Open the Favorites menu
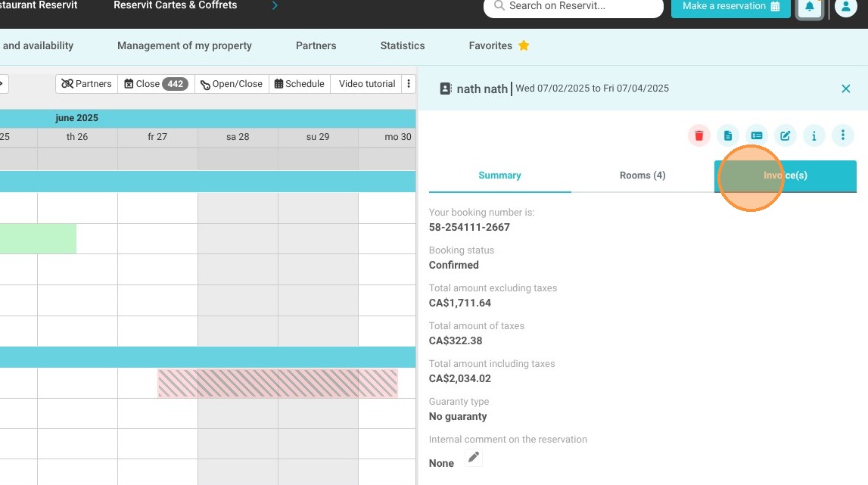 [490, 46]
